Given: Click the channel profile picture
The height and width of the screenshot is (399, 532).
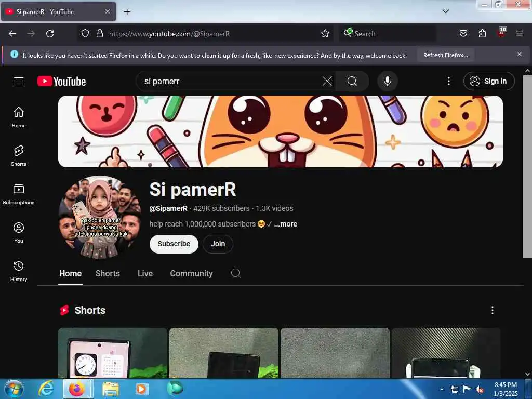Looking at the screenshot, I should click(x=100, y=217).
